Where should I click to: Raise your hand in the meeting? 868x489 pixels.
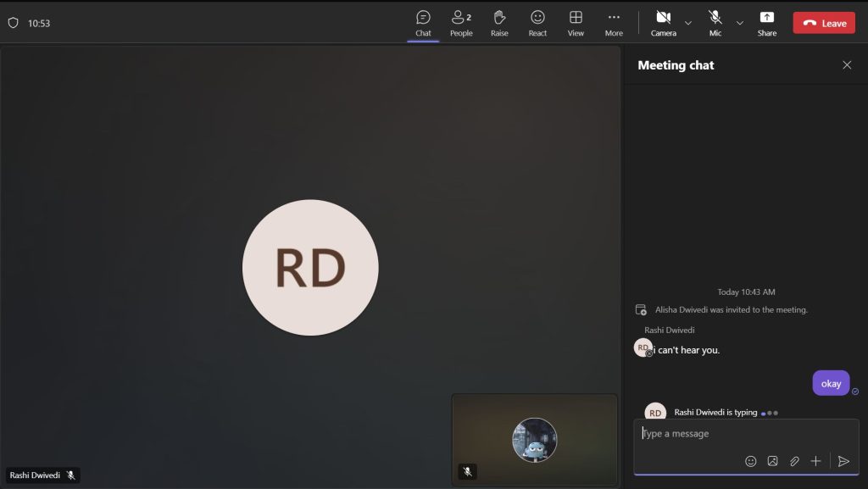coord(499,23)
